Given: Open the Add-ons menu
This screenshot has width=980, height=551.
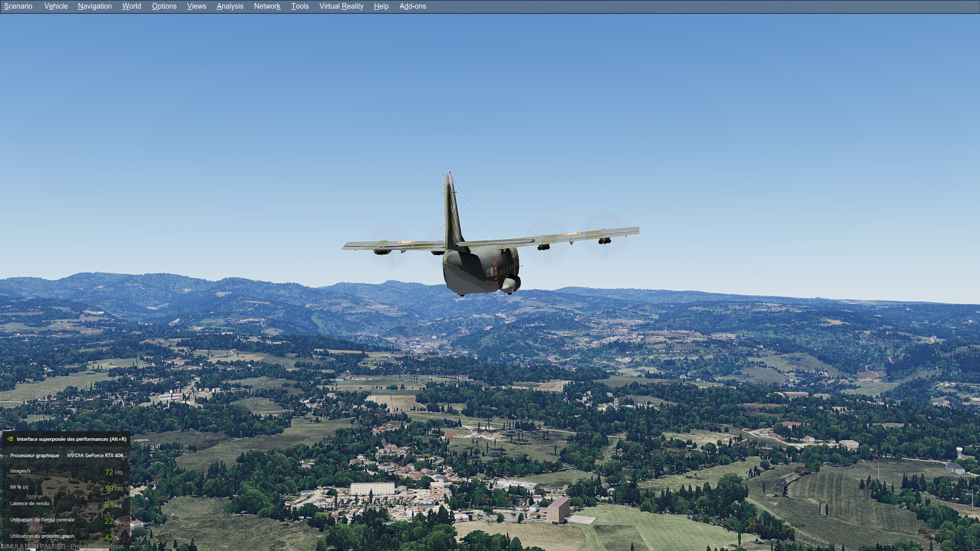Looking at the screenshot, I should [412, 6].
